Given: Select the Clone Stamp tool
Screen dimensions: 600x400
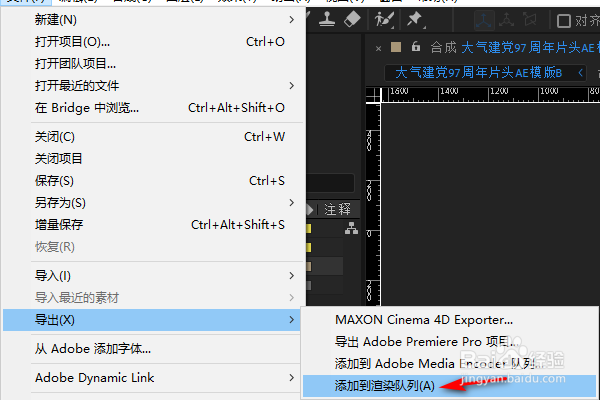Looking at the screenshot, I should (x=327, y=19).
